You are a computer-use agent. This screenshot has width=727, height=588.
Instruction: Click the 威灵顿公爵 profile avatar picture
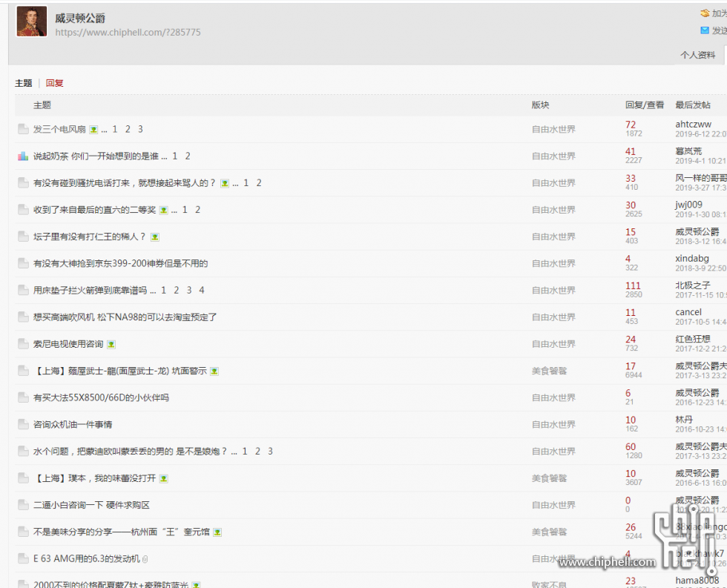point(32,22)
